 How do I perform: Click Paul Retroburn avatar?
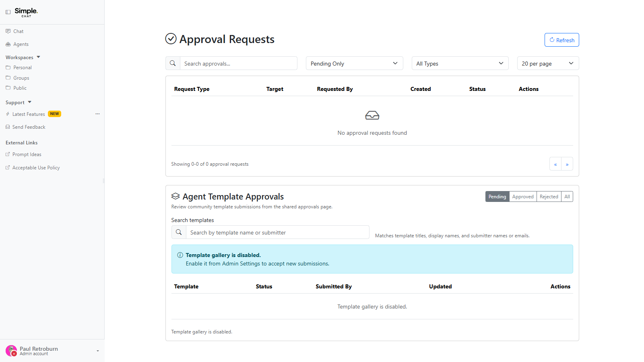pyautogui.click(x=11, y=351)
